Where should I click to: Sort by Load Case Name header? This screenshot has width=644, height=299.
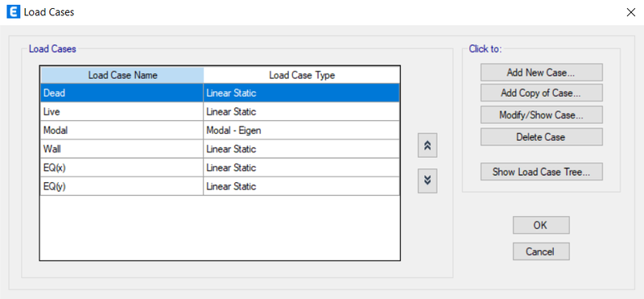pos(122,75)
